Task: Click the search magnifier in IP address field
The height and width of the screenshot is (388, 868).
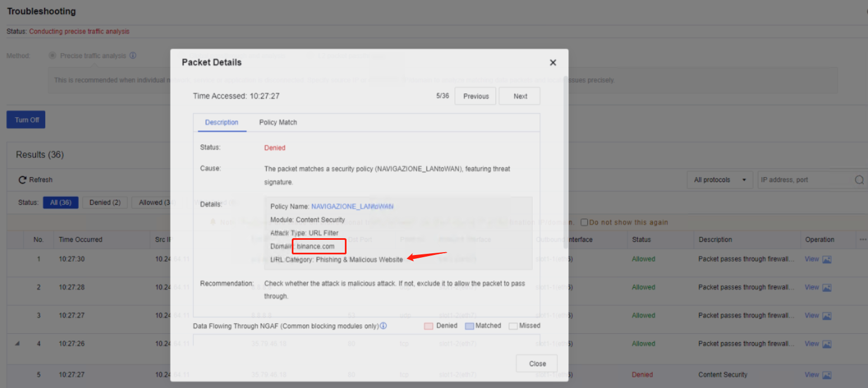Action: pyautogui.click(x=859, y=180)
